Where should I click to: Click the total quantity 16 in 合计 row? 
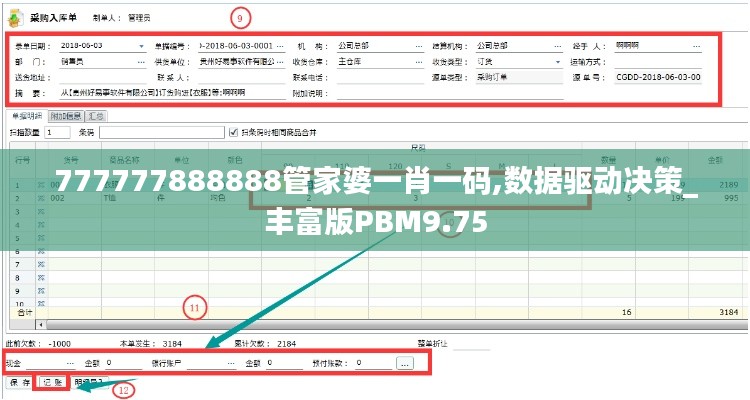(x=627, y=312)
